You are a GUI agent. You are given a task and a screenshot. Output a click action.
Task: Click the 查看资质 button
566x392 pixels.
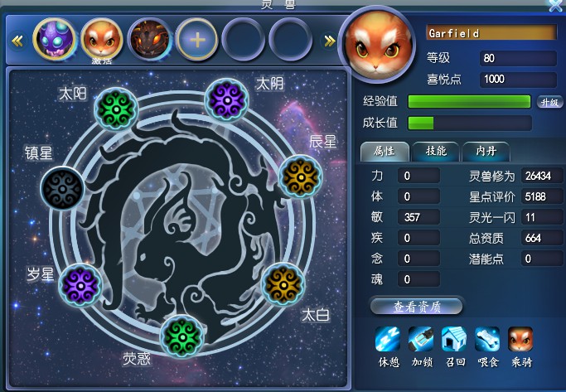pos(417,306)
